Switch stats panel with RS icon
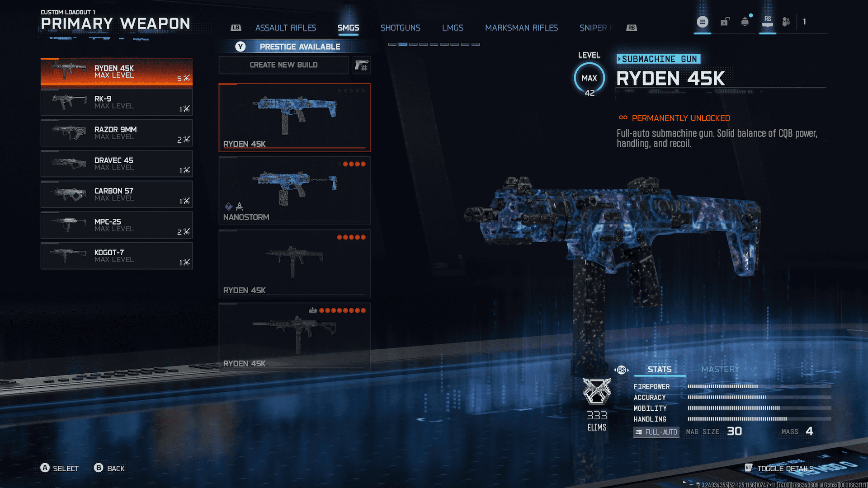868x488 pixels. 622,370
